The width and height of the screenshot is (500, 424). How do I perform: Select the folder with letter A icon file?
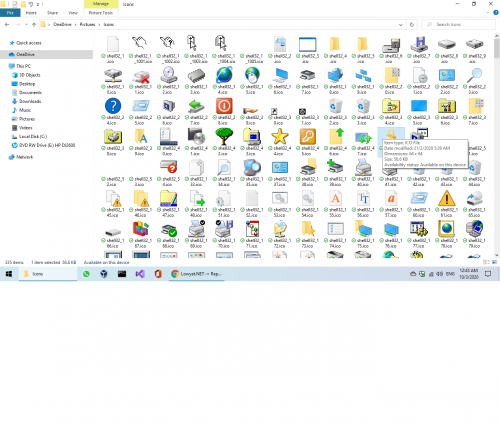[141, 142]
